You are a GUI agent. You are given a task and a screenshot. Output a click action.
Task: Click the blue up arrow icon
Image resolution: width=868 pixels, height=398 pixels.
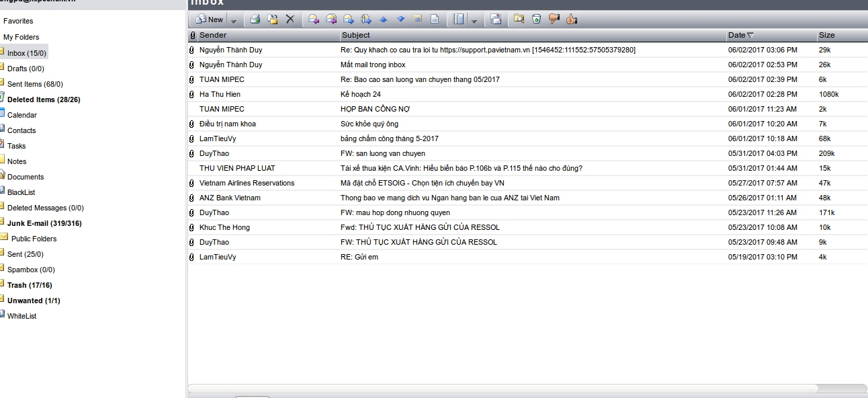[383, 19]
